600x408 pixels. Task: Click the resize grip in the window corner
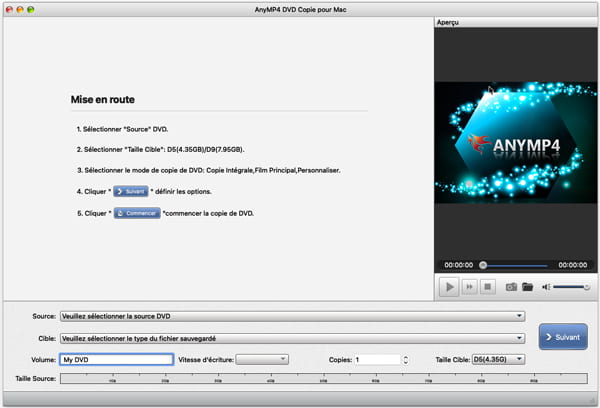click(x=593, y=400)
